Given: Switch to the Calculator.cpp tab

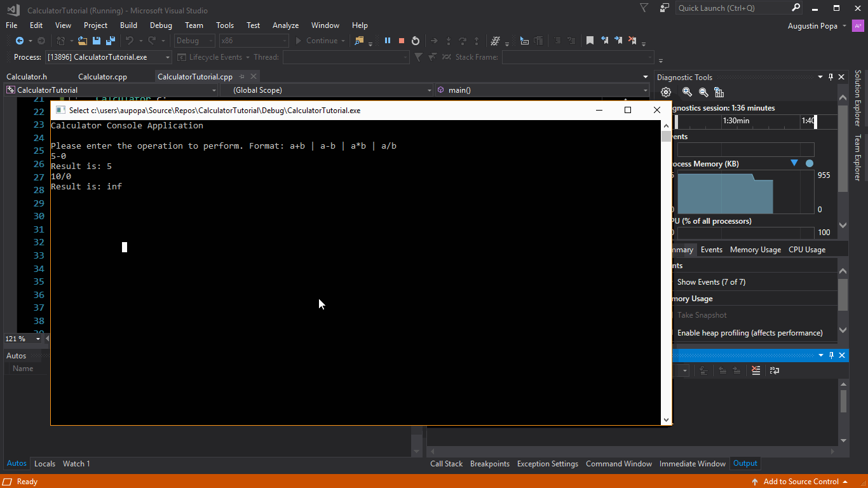Looking at the screenshot, I should click(102, 76).
